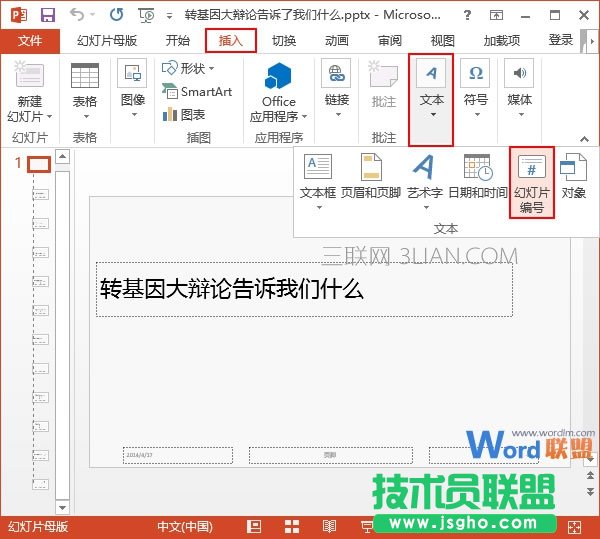Image resolution: width=600 pixels, height=539 pixels.
Task: Click the Save icon in title bar
Action: point(47,15)
